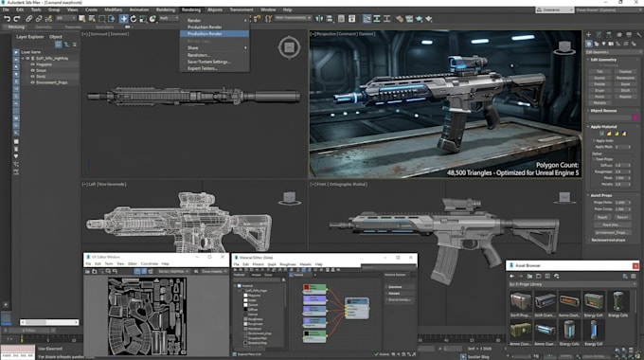Viewport: 644px width, 360px height.
Task: Activate the Select and Move tool
Action: coord(124,19)
